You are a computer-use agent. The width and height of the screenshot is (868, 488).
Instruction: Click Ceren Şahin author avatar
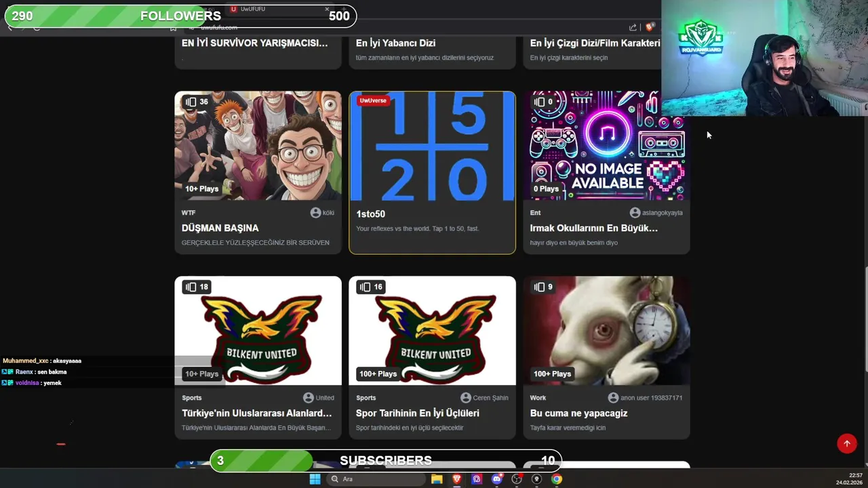point(466,398)
